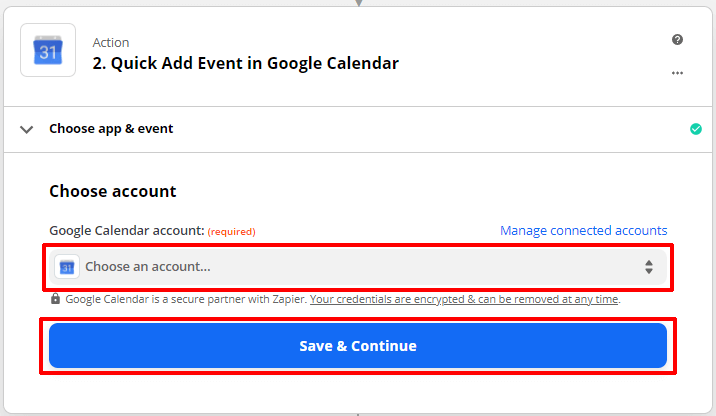
Task: Click the large Google Calendar app icon
Action: point(48,50)
